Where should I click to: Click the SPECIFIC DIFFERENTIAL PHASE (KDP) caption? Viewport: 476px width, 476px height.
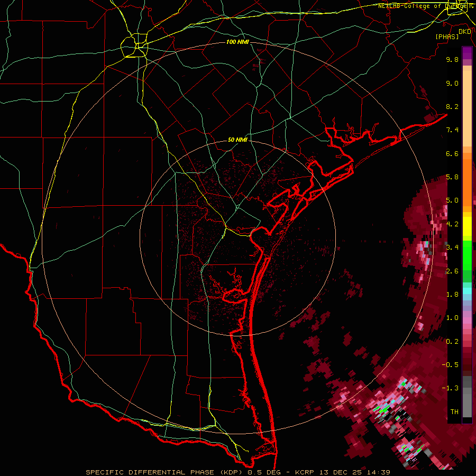(165, 472)
